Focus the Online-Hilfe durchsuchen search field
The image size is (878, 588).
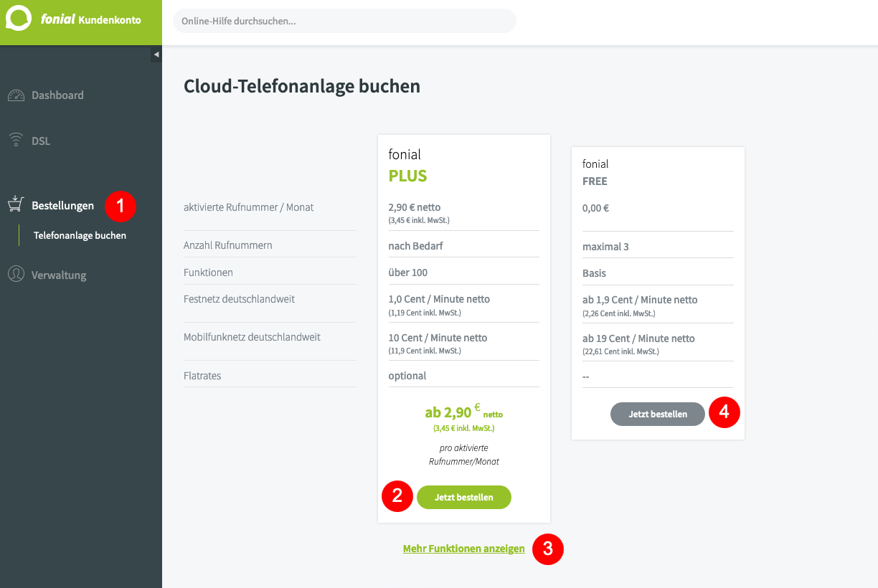[344, 21]
